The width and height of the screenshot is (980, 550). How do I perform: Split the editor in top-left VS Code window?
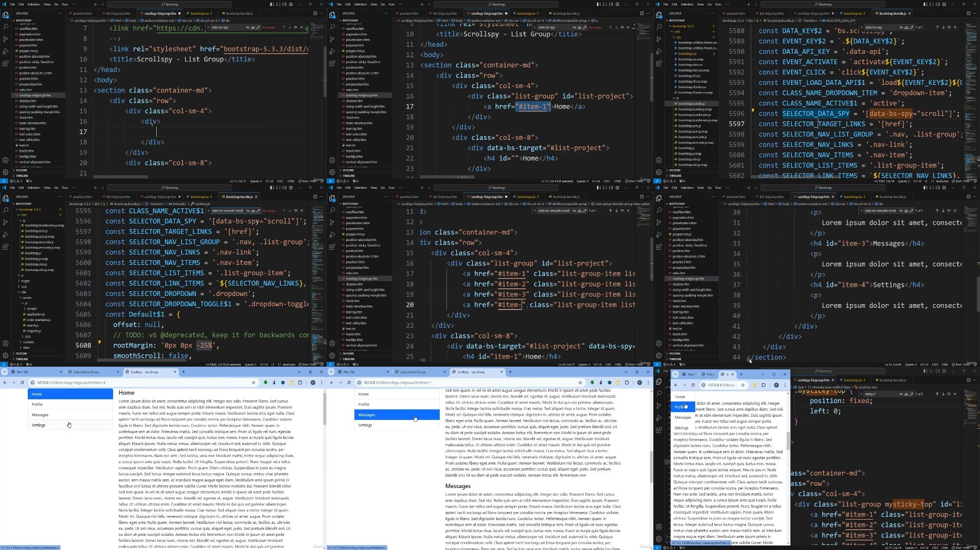pos(315,13)
